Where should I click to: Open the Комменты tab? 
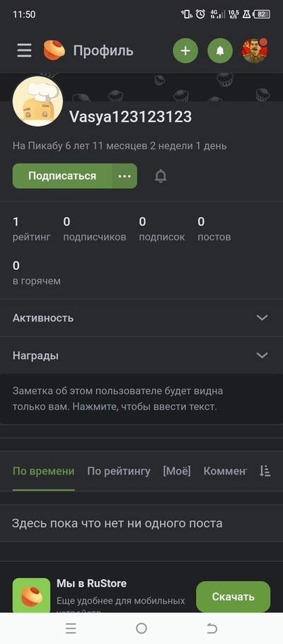click(x=225, y=471)
